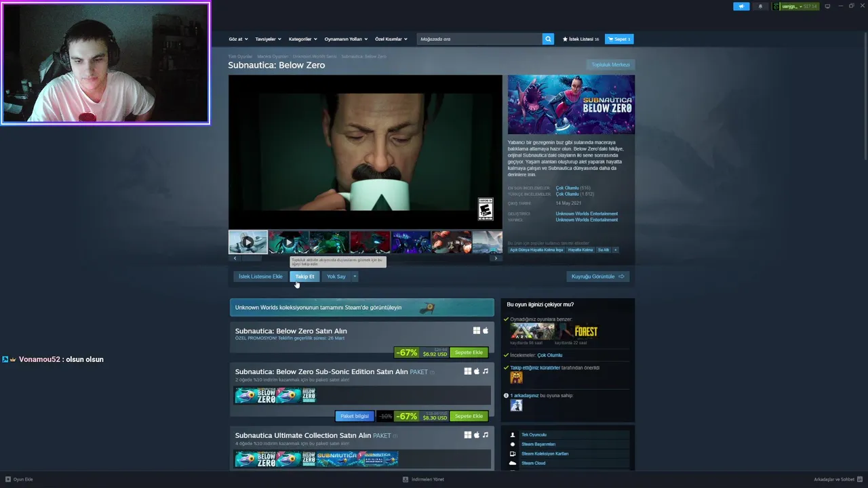868x488 pixels.
Task: Open Steam Koleksiyon Kartları feature row
Action: point(568,453)
